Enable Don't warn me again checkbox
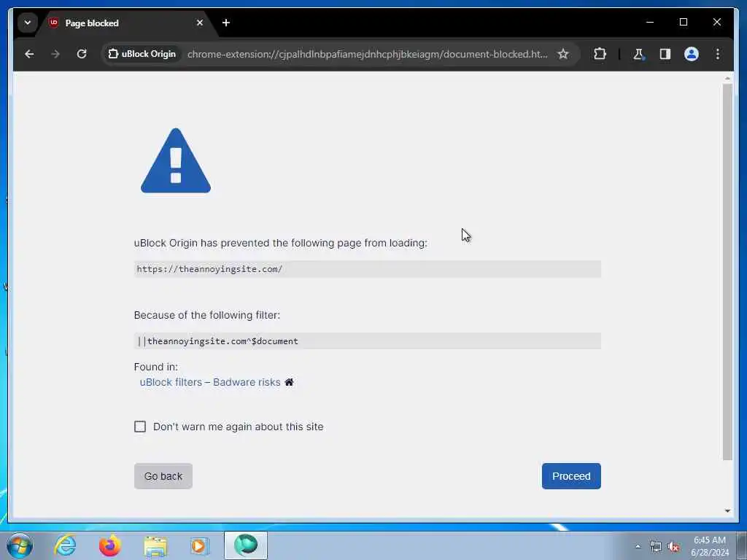Screen dimensions: 747x560 pyautogui.click(x=139, y=426)
